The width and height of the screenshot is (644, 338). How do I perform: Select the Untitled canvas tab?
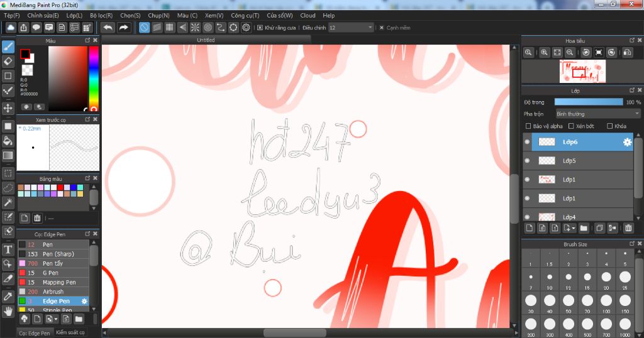(206, 40)
